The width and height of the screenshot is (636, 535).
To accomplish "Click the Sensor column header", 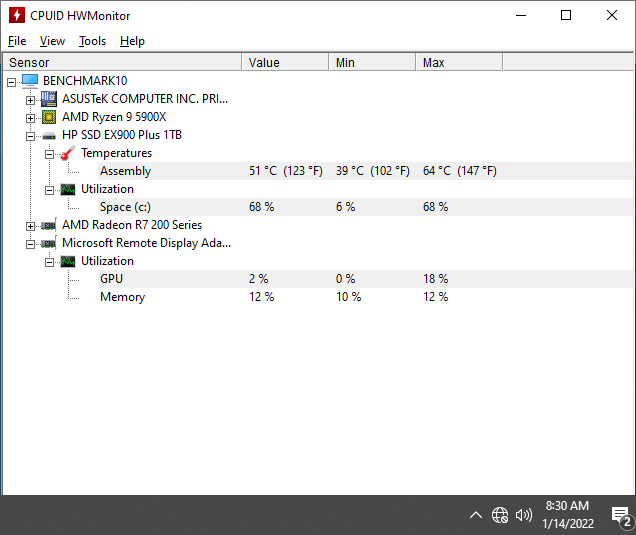I will coord(122,62).
